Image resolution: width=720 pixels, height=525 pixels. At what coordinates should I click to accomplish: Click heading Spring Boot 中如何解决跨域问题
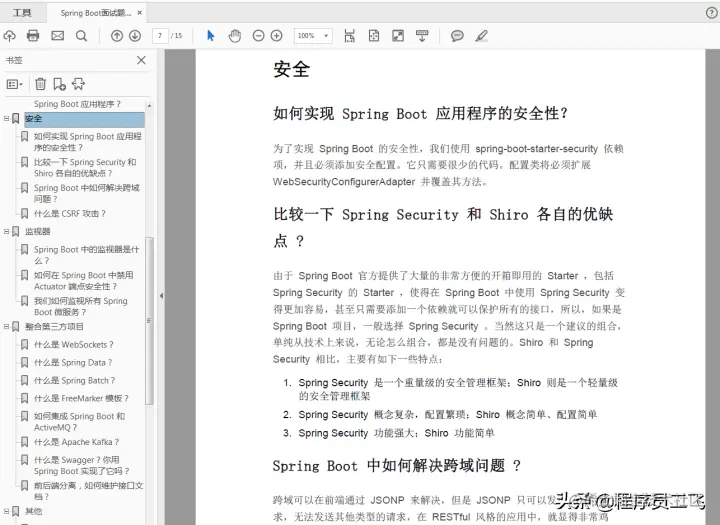pyautogui.click(x=397, y=466)
